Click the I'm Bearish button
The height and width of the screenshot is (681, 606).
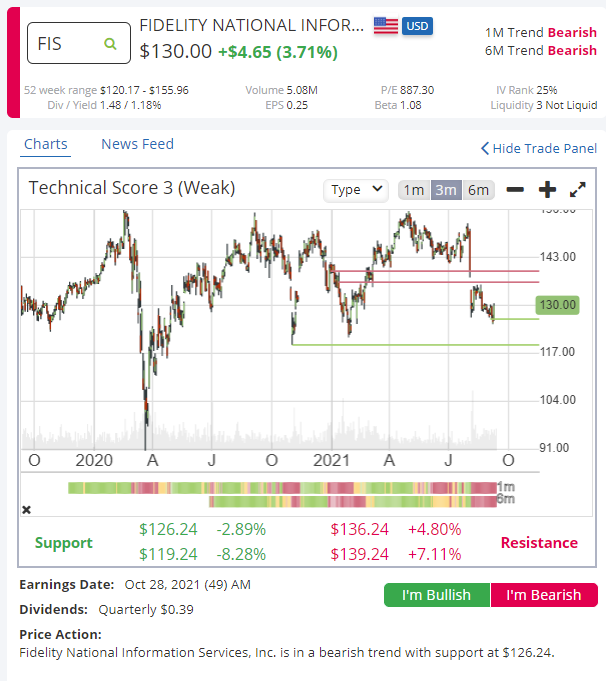tap(544, 595)
